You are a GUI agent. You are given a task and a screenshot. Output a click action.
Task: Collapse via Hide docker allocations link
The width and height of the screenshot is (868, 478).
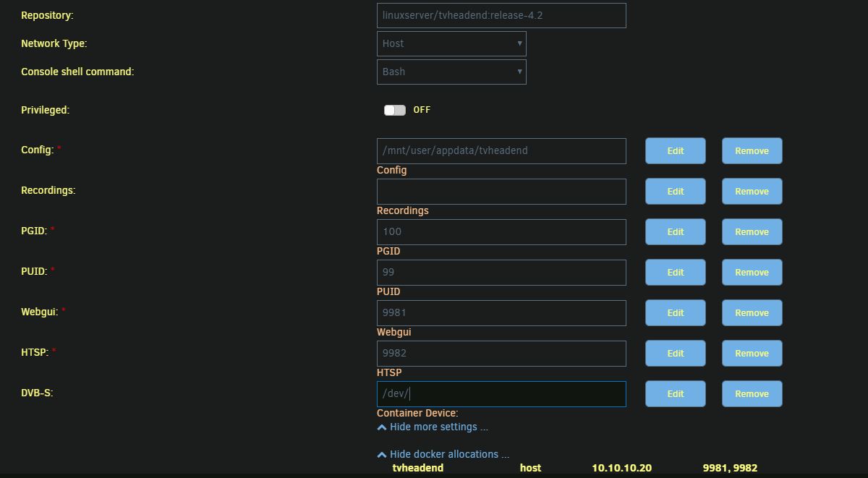pos(443,454)
